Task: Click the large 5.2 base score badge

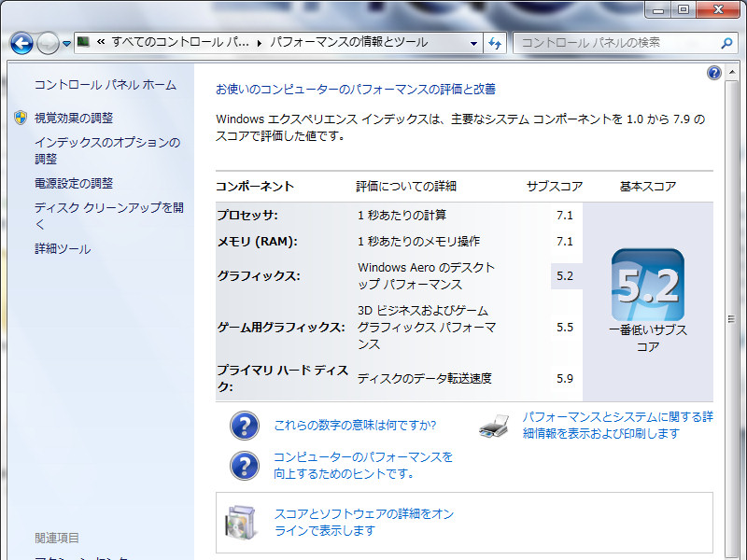Action: (648, 285)
